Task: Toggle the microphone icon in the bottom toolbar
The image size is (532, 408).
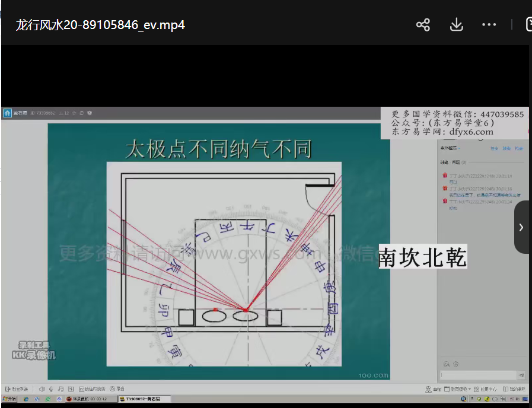Action: [52, 389]
